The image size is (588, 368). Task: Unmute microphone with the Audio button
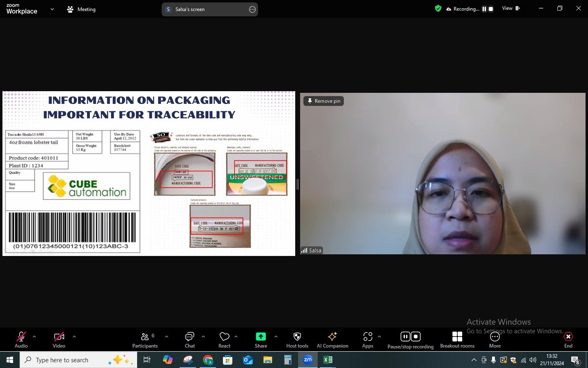21,340
